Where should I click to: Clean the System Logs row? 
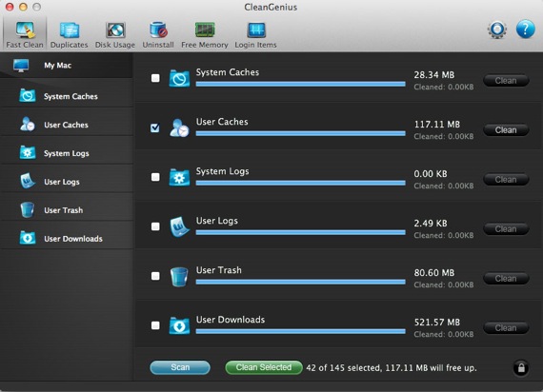point(506,180)
